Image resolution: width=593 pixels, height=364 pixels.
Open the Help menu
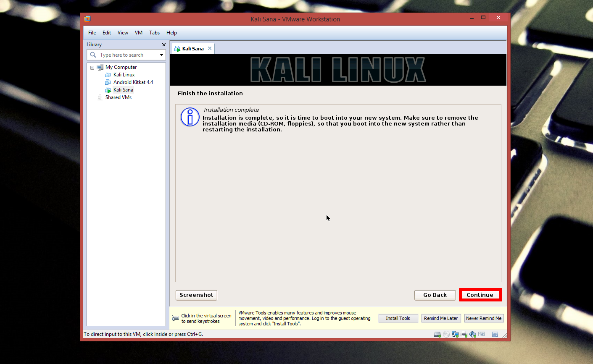(171, 33)
